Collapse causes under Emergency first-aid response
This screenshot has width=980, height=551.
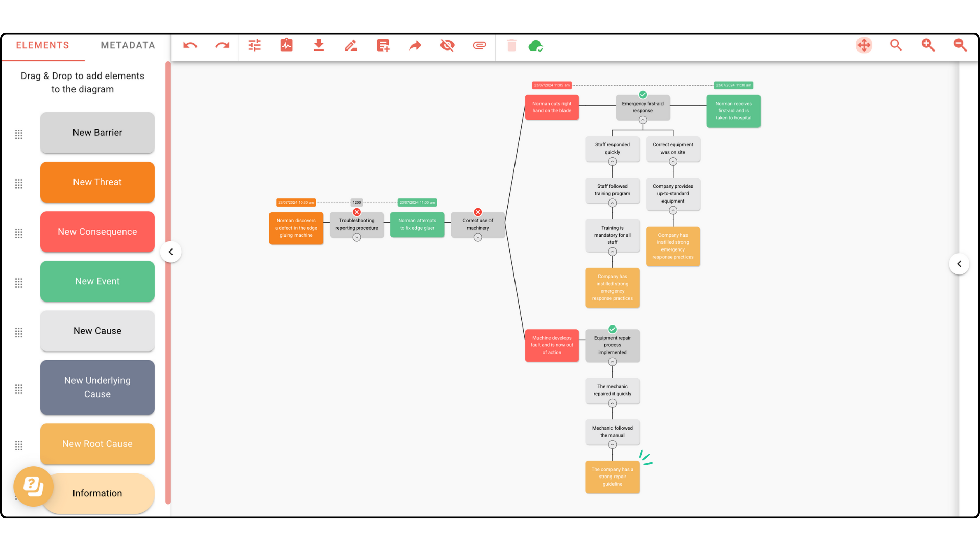[x=643, y=120]
